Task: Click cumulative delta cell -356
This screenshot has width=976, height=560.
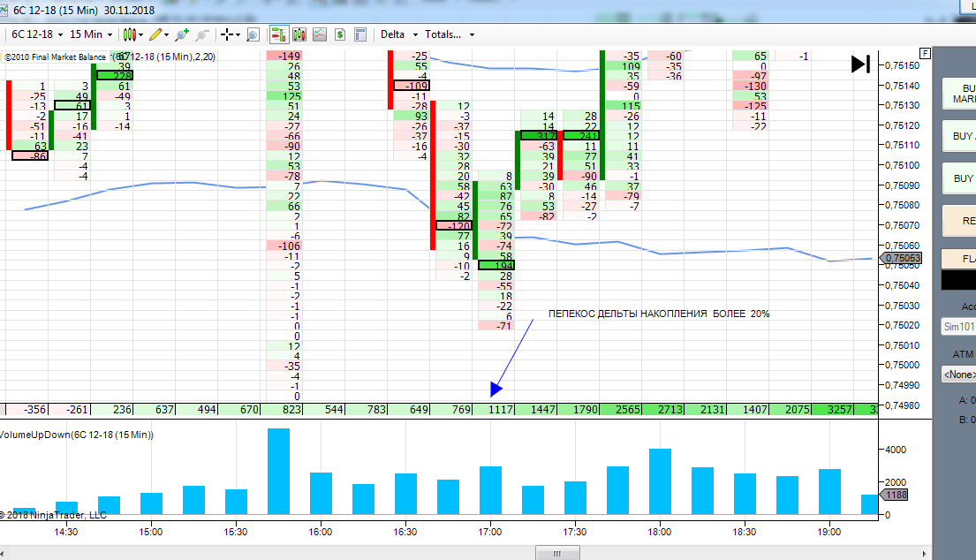Action: point(26,410)
